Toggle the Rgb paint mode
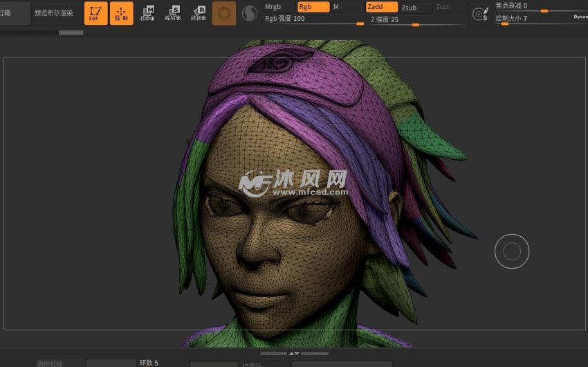This screenshot has height=367, width=588. tap(313, 7)
